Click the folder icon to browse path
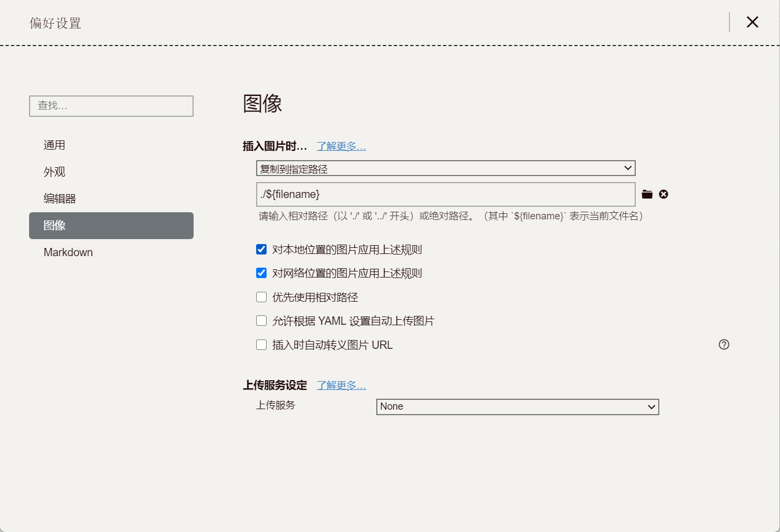Screen dimensions: 780x532 647,195
